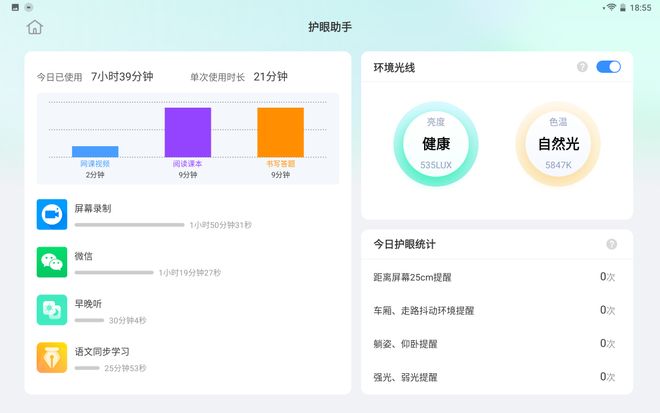Click the Wi-Fi status icon
Image resolution: width=660 pixels, height=413 pixels.
(x=611, y=8)
